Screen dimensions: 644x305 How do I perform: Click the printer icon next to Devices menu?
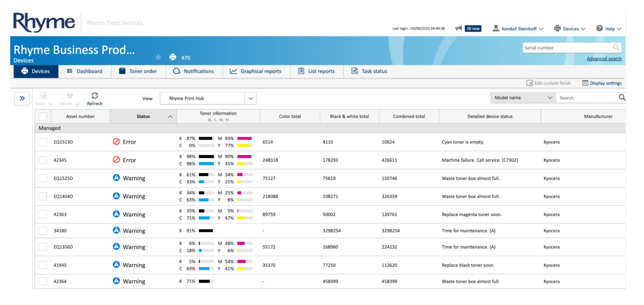(x=557, y=28)
